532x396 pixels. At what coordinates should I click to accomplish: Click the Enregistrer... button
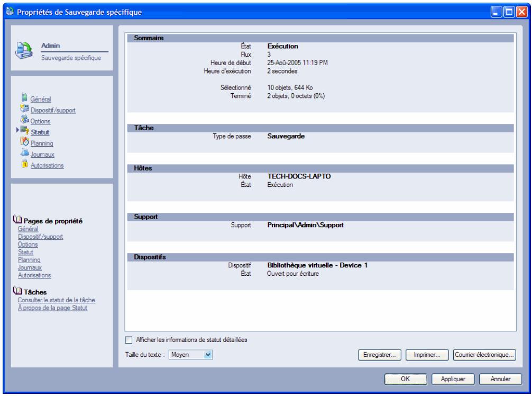(380, 355)
